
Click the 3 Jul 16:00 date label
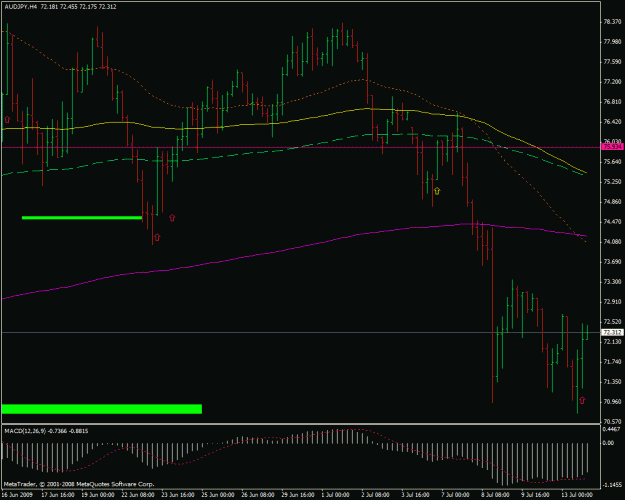point(415,495)
